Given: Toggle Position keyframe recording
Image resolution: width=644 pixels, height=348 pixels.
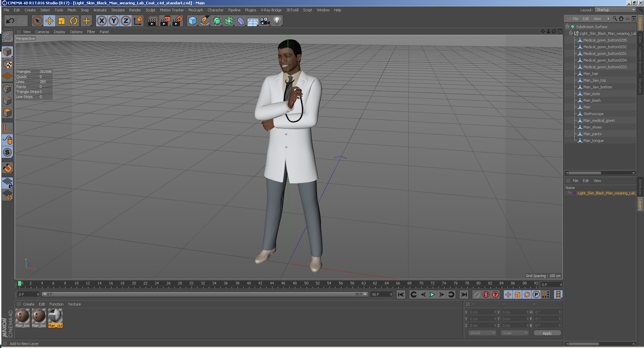Looking at the screenshot, I should click(x=508, y=294).
